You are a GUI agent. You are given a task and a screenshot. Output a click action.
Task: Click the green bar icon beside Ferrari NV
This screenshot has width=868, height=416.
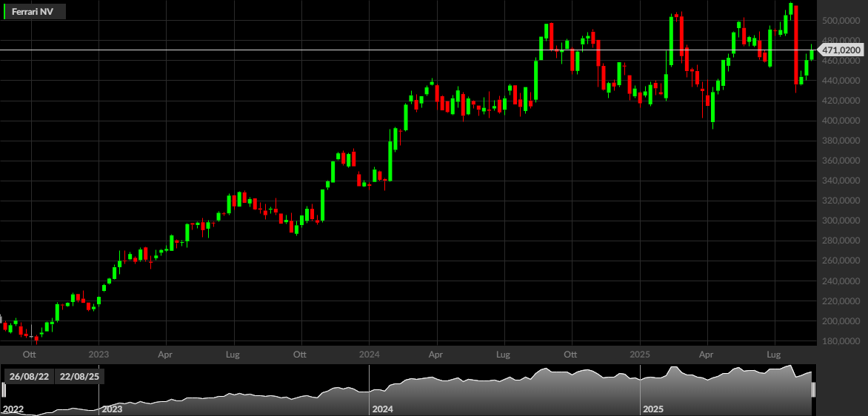(x=5, y=12)
